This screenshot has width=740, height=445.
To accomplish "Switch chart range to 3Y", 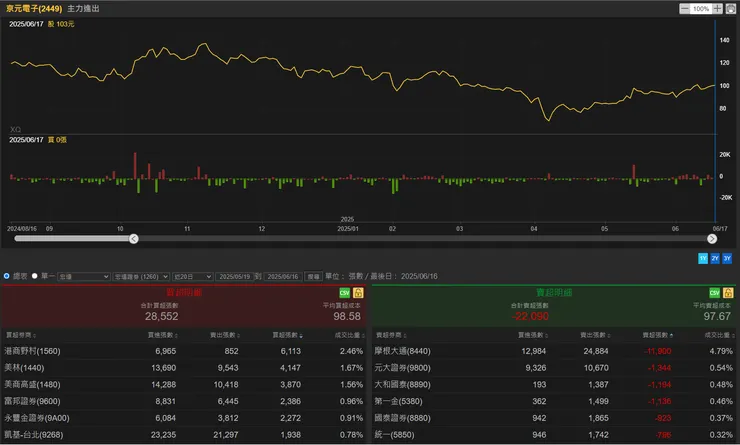I will (727, 258).
